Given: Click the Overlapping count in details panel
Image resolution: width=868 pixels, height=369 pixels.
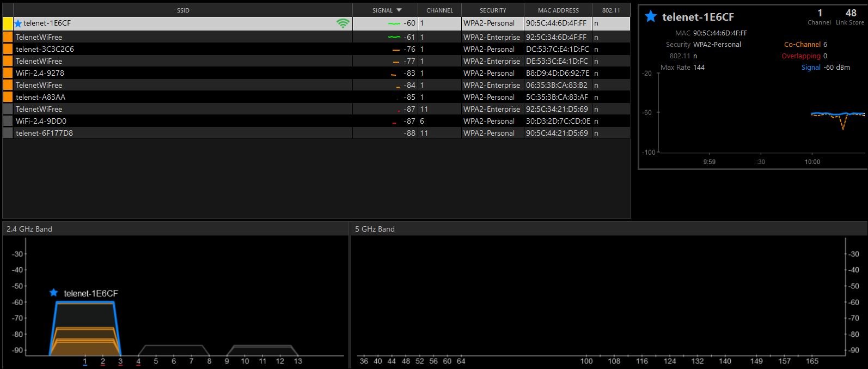Looking at the screenshot, I should pos(825,56).
